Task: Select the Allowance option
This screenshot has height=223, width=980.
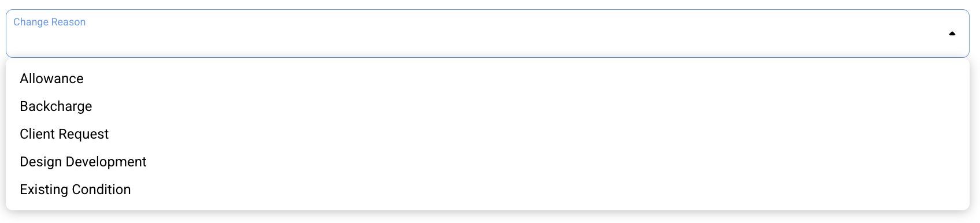Action: [487, 79]
